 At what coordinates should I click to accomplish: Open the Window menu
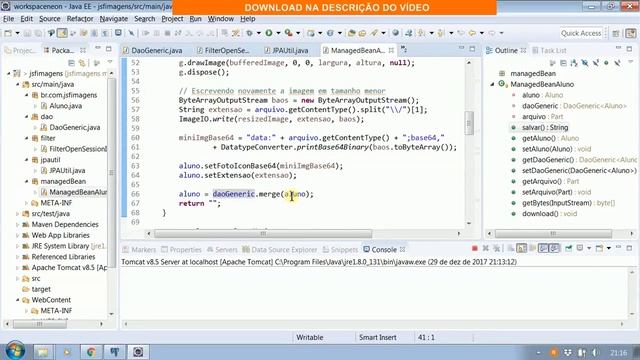click(x=221, y=19)
